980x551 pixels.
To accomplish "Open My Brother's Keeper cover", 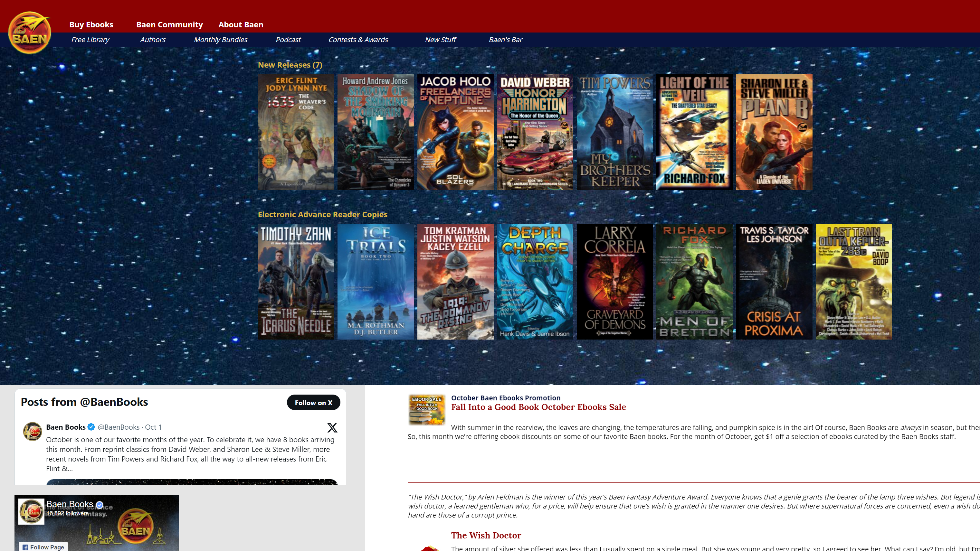I will [615, 132].
